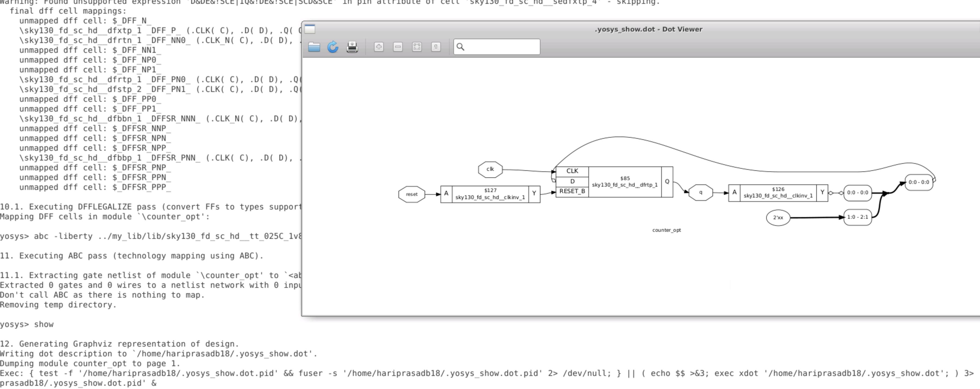This screenshot has width=980, height=389.
Task: Print the schematic from Dot Viewer
Action: (352, 47)
